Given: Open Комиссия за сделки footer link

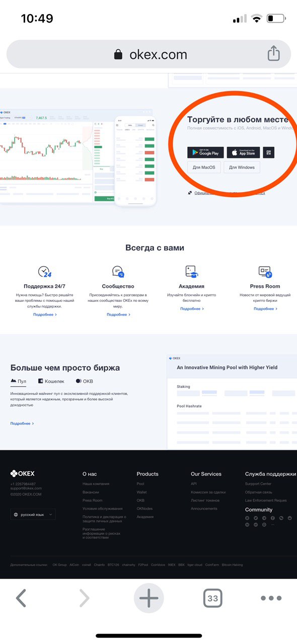Looking at the screenshot, I should click(x=208, y=492).
